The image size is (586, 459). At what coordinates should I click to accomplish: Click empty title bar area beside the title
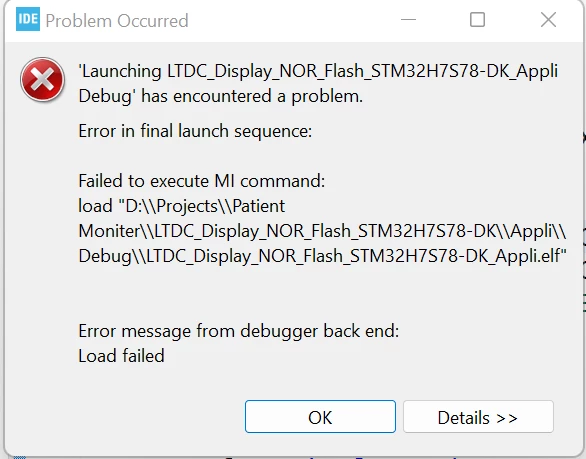tap(292, 21)
